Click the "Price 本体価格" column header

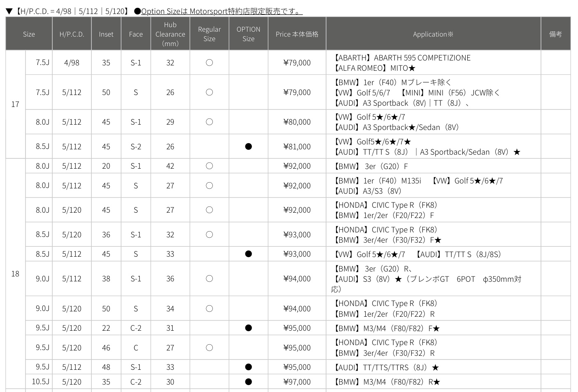297,34
